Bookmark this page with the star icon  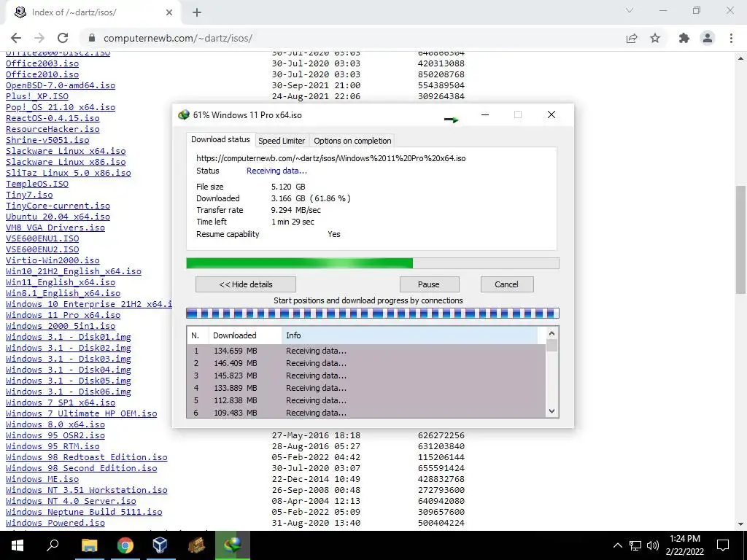[x=656, y=38]
